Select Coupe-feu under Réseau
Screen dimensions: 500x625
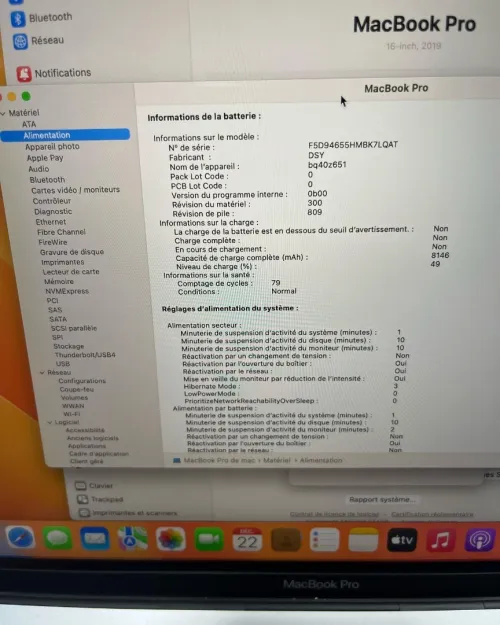[x=77, y=389]
